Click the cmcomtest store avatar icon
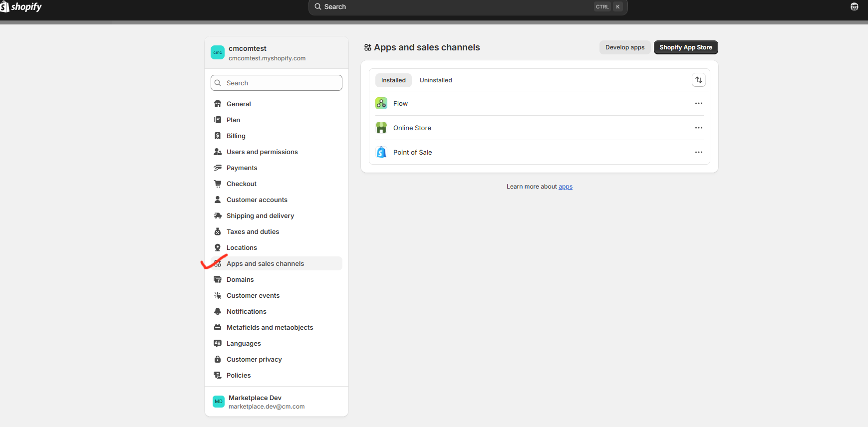 click(x=218, y=52)
